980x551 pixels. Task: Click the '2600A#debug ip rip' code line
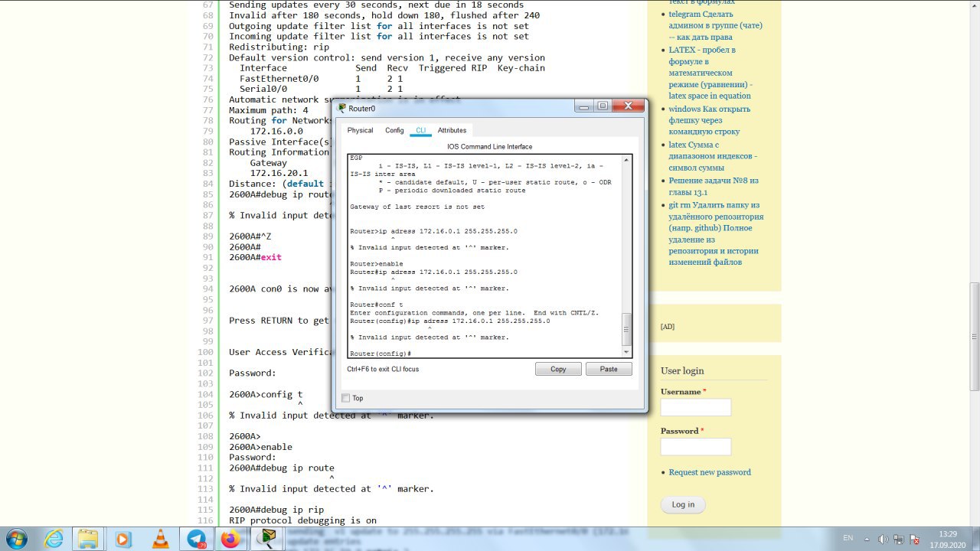click(x=276, y=510)
